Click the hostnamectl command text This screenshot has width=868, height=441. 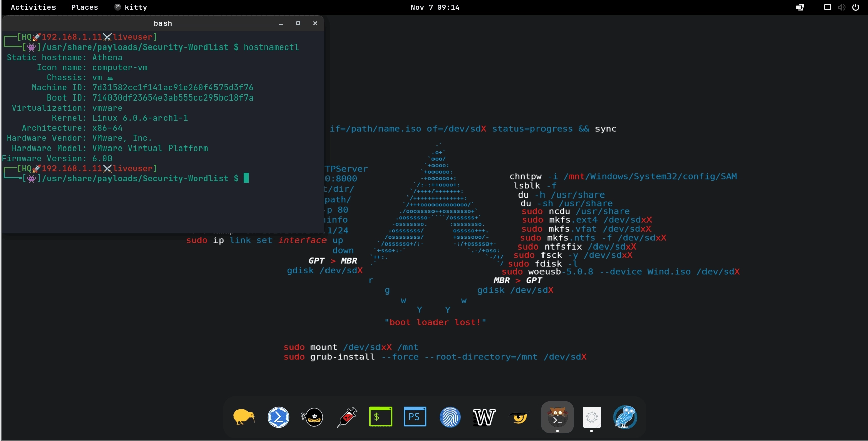click(x=272, y=47)
